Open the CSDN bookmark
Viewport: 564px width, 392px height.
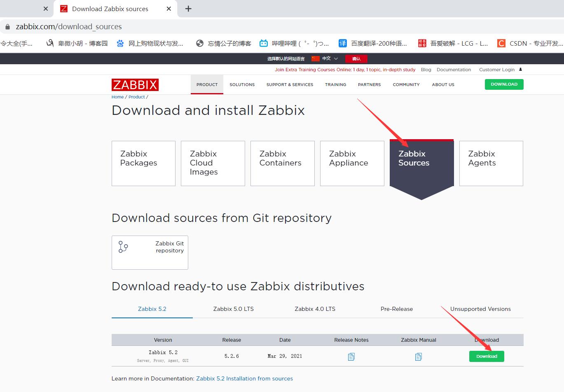(530, 43)
